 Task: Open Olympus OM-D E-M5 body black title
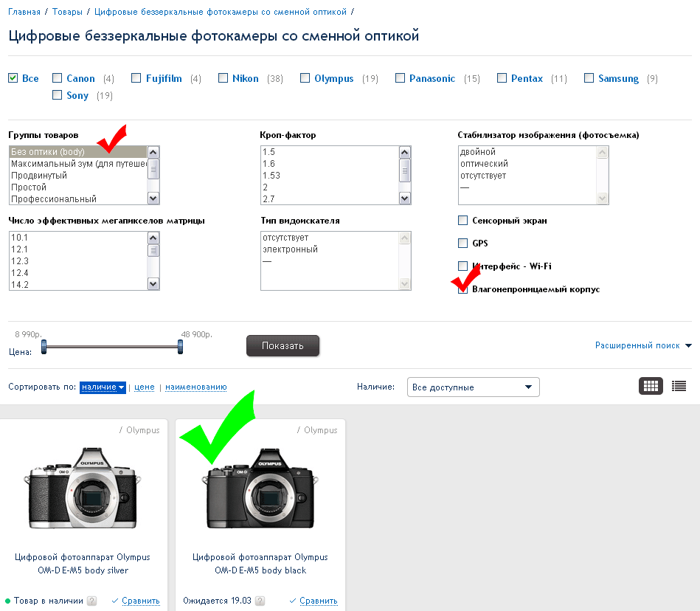point(260,564)
